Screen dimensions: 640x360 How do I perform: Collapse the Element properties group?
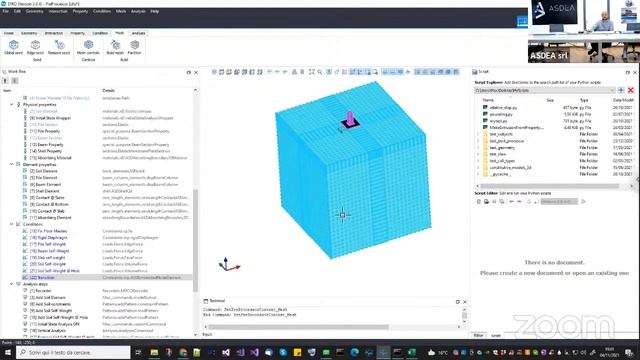(x=11, y=164)
